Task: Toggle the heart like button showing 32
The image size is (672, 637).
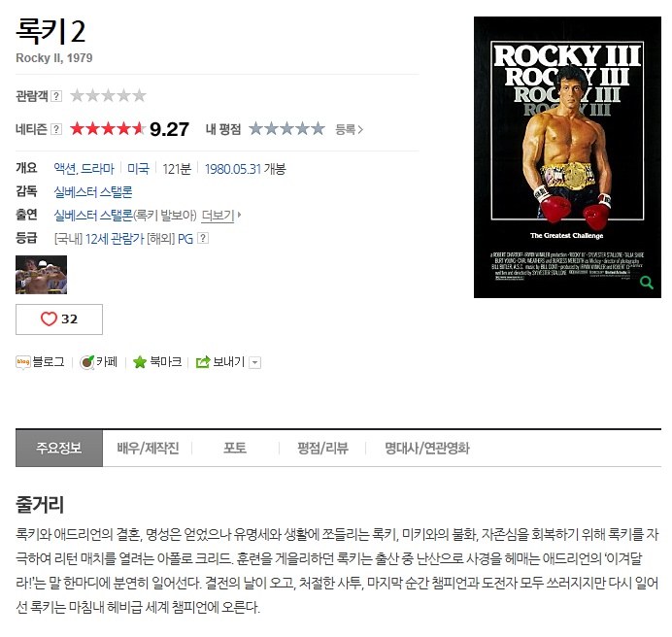Action: point(59,319)
